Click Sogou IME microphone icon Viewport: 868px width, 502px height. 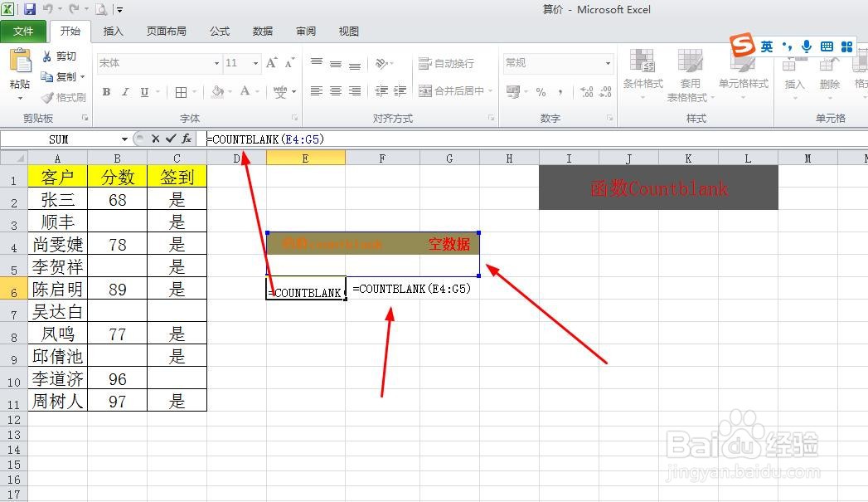(807, 46)
